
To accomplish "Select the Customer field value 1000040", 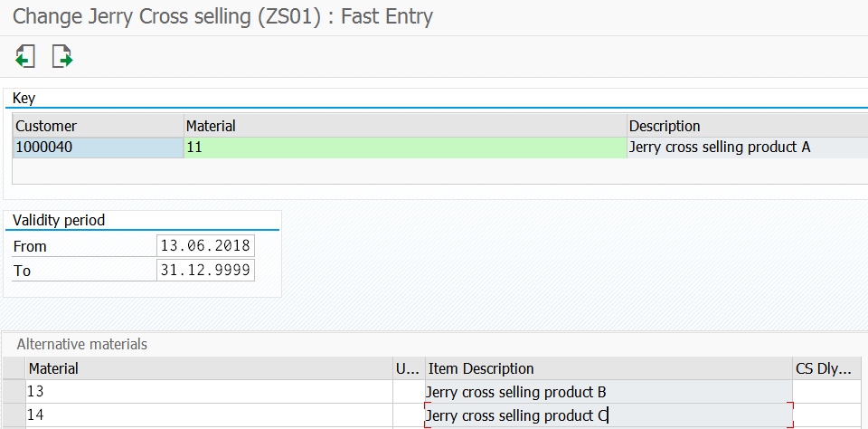I will [x=99, y=148].
